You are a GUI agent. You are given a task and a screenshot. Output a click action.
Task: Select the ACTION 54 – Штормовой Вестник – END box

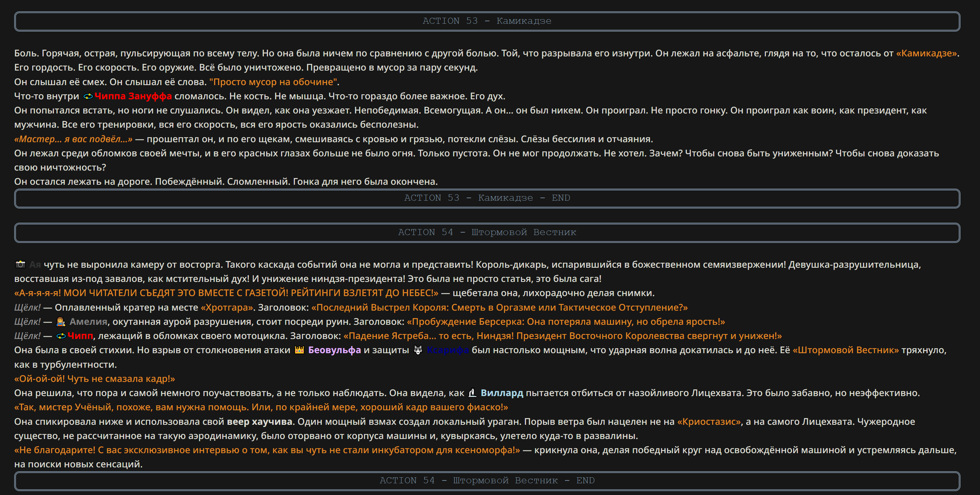pos(487,481)
